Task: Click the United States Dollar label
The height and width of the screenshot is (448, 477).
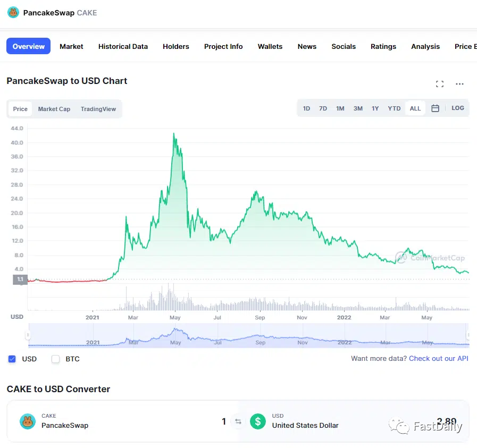Action: pyautogui.click(x=305, y=425)
